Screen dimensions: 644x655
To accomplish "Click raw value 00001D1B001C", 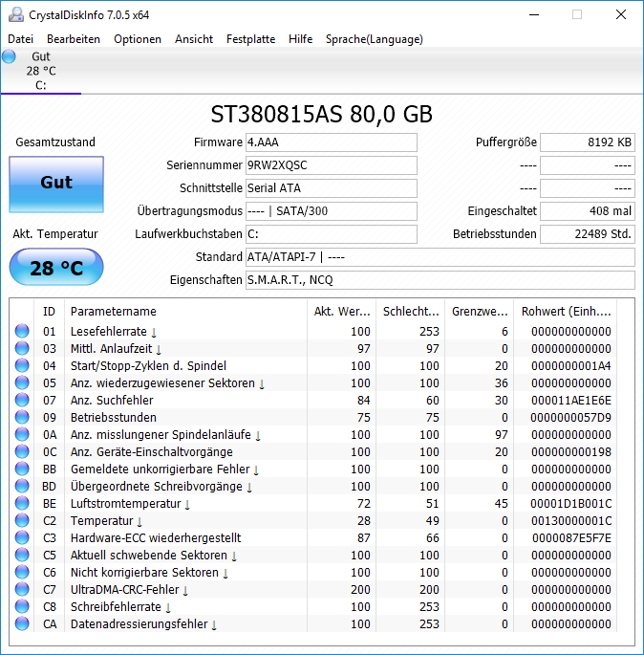I will tap(571, 503).
